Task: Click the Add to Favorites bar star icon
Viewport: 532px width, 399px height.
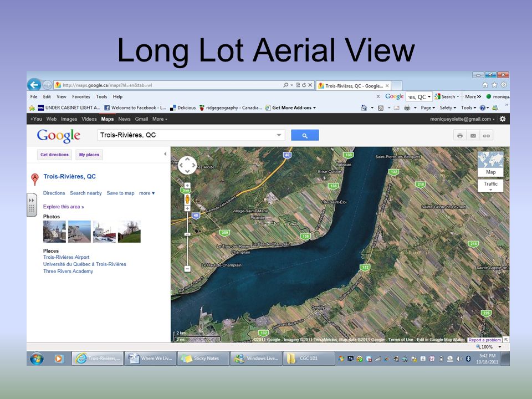Action: click(x=32, y=108)
